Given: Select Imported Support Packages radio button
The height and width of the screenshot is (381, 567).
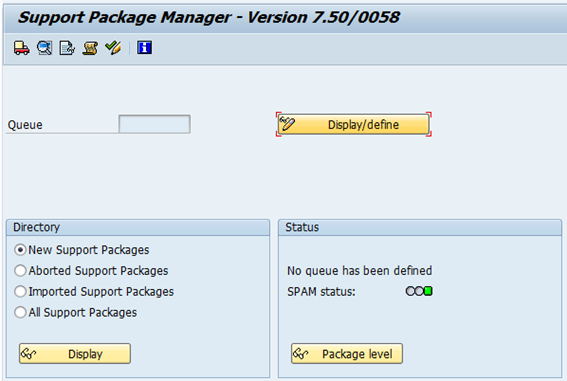Looking at the screenshot, I should (x=20, y=291).
